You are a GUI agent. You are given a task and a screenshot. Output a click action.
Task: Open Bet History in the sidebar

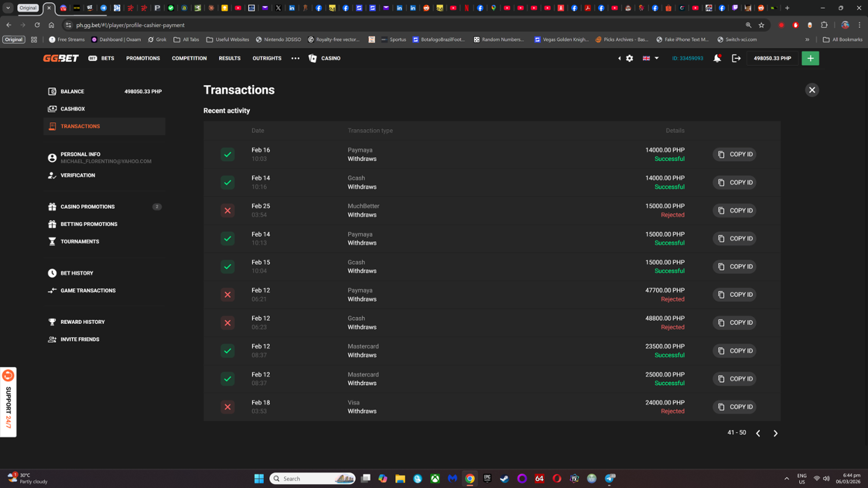tap(76, 273)
